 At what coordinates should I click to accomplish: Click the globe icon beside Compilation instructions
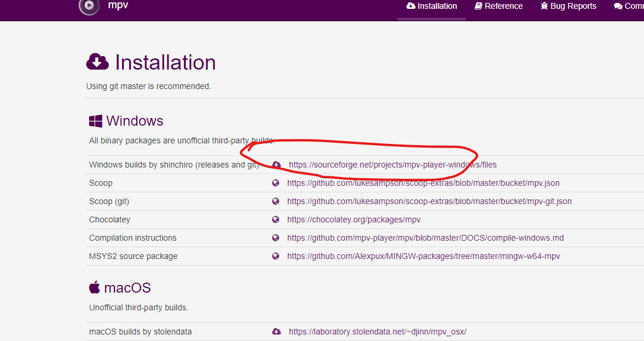(x=275, y=238)
